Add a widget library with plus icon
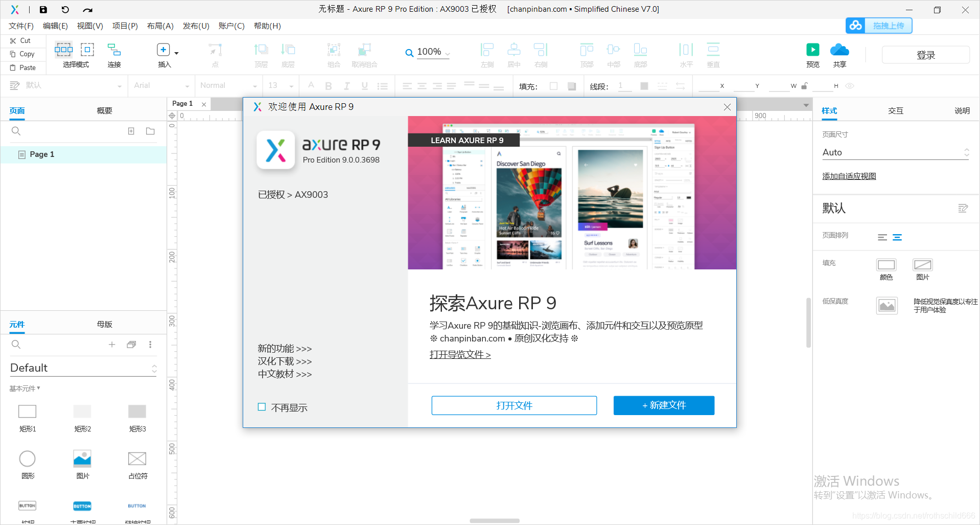Screen dimensions: 980x525 [112, 345]
